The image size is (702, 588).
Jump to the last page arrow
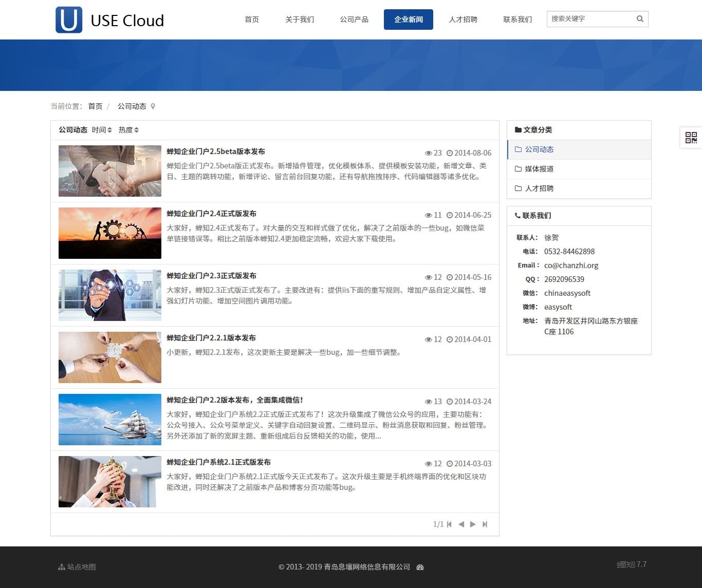[485, 524]
